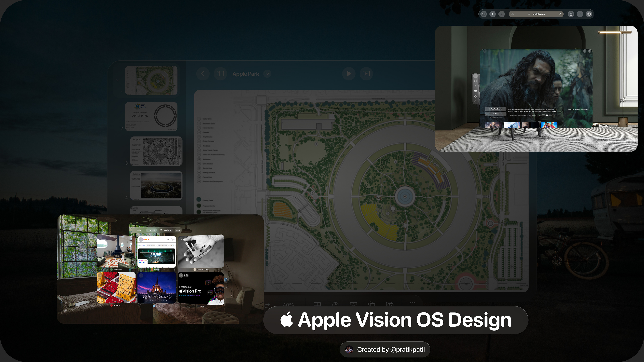This screenshot has width=644, height=362.
Task: Go back in the Safari toolbar
Action: click(x=493, y=14)
